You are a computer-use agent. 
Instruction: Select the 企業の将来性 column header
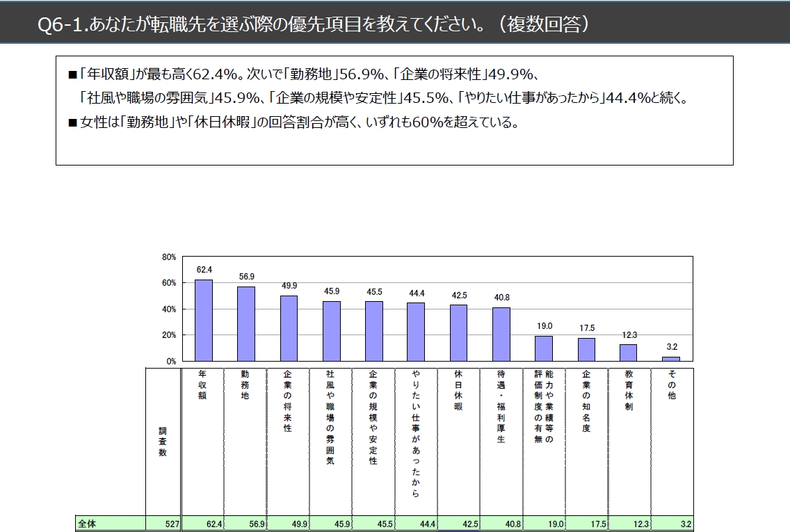[x=288, y=442]
